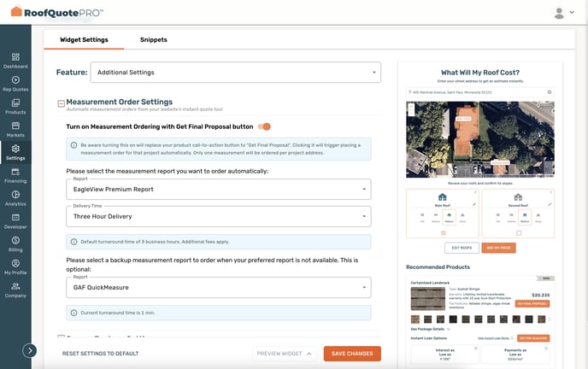Screen dimensions: 588x369
Task: Select second shingle color swatch
Action: (427, 319)
